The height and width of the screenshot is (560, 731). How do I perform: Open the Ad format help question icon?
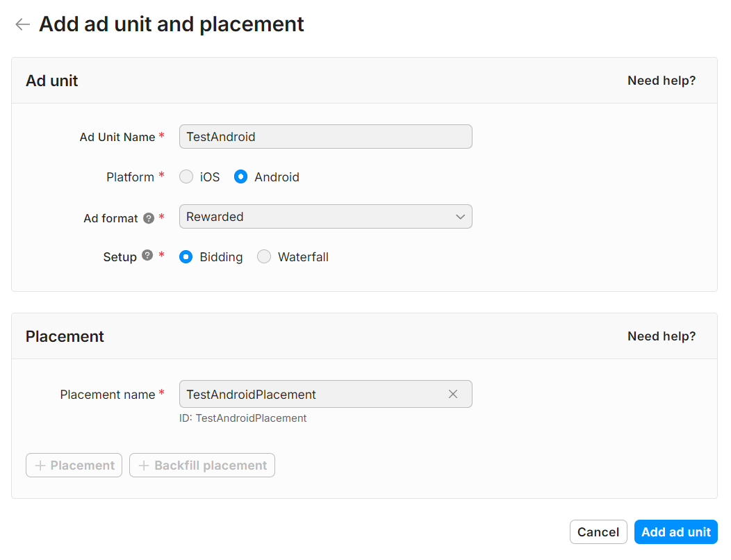pyautogui.click(x=149, y=218)
